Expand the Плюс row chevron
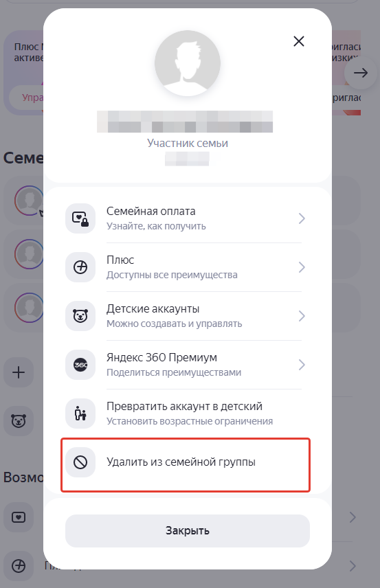The height and width of the screenshot is (588, 380). 302,267
